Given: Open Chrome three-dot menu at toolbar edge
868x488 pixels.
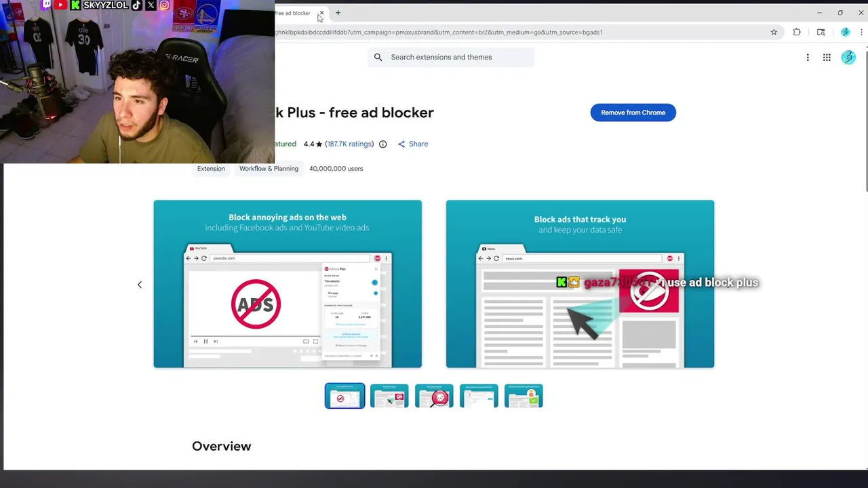Looking at the screenshot, I should [x=861, y=32].
